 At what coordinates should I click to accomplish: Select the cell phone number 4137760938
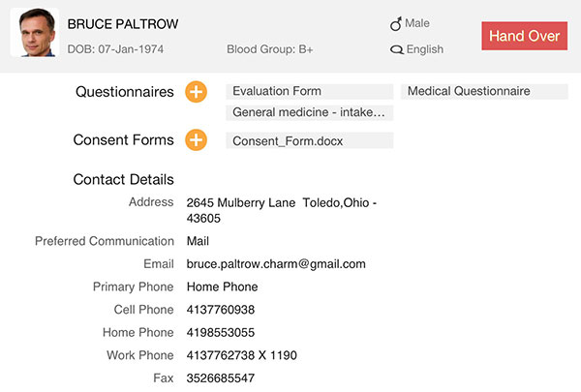(x=221, y=310)
